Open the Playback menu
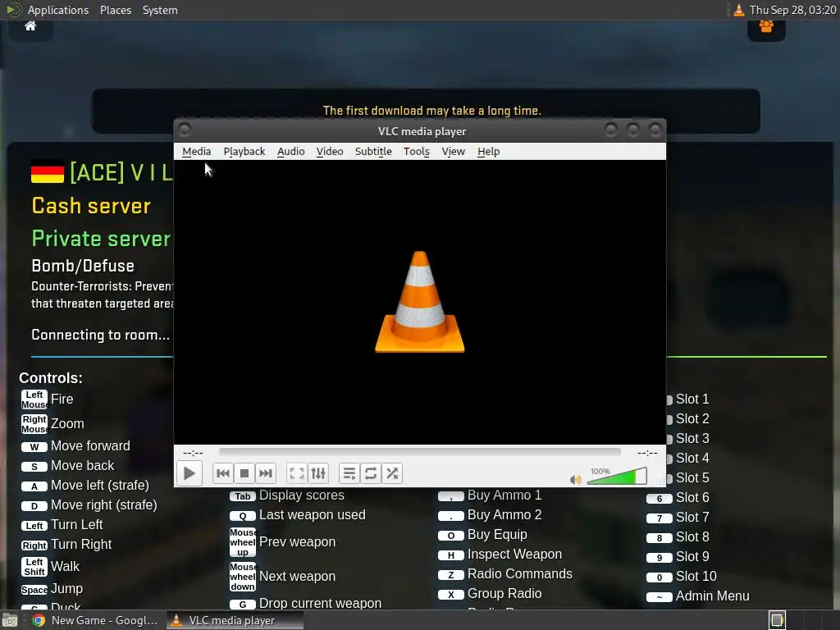 click(244, 152)
